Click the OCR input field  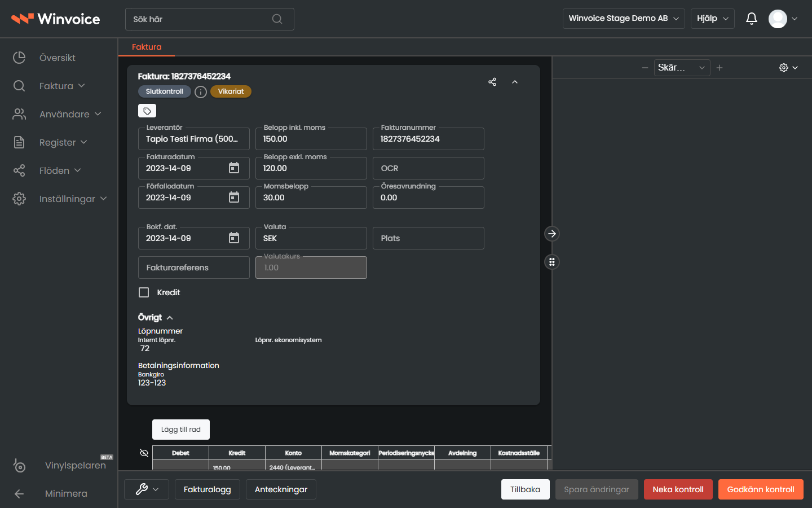pyautogui.click(x=429, y=168)
